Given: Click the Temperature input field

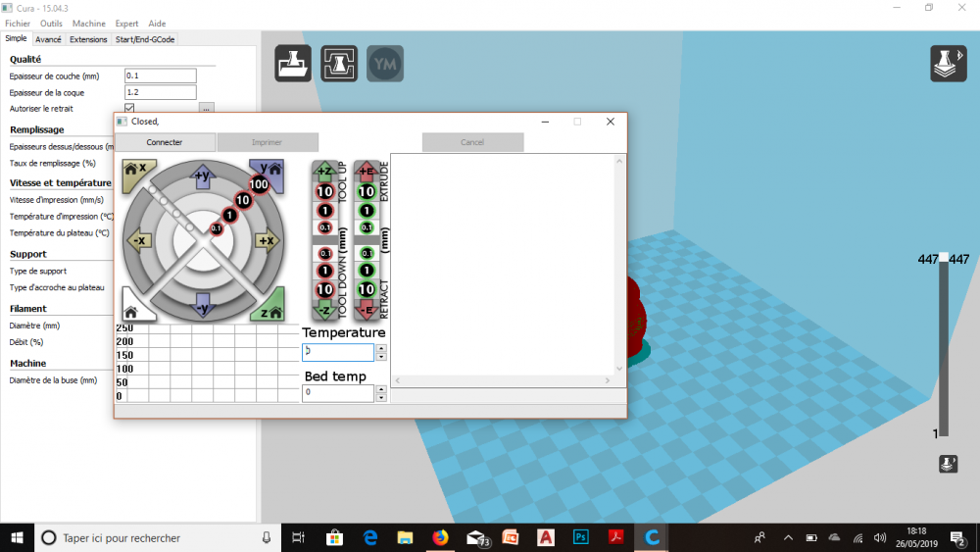Looking at the screenshot, I should click(x=338, y=352).
